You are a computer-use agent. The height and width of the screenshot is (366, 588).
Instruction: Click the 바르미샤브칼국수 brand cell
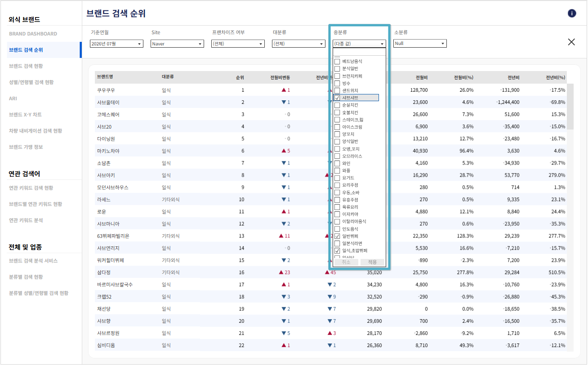coord(115,284)
